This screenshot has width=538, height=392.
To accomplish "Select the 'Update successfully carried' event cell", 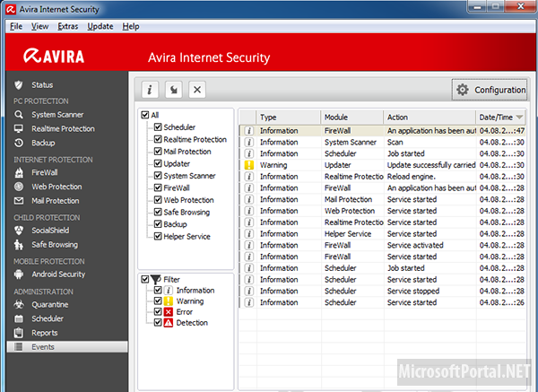I will [x=431, y=165].
